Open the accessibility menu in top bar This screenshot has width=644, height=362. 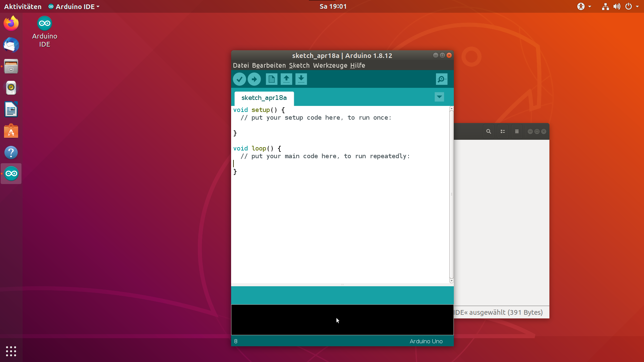pos(584,6)
